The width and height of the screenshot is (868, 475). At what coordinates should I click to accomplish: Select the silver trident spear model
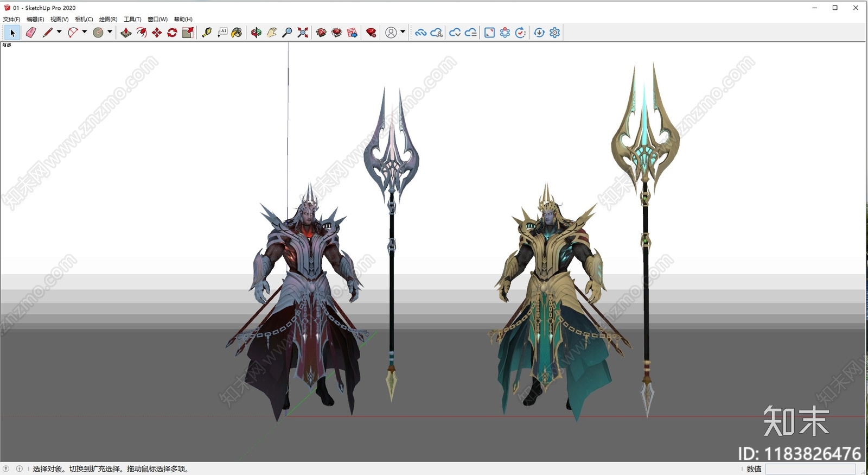[x=391, y=244]
